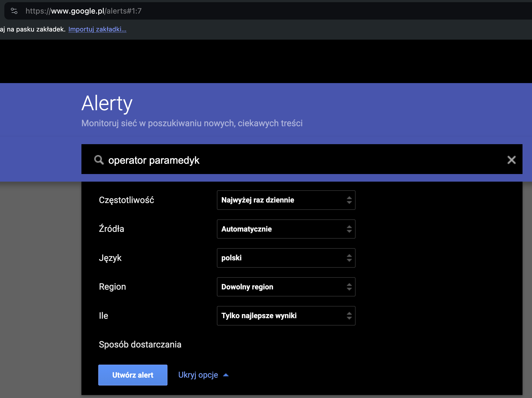Click the magnifying glass search icon
Image resolution: width=532 pixels, height=398 pixels.
coord(99,160)
